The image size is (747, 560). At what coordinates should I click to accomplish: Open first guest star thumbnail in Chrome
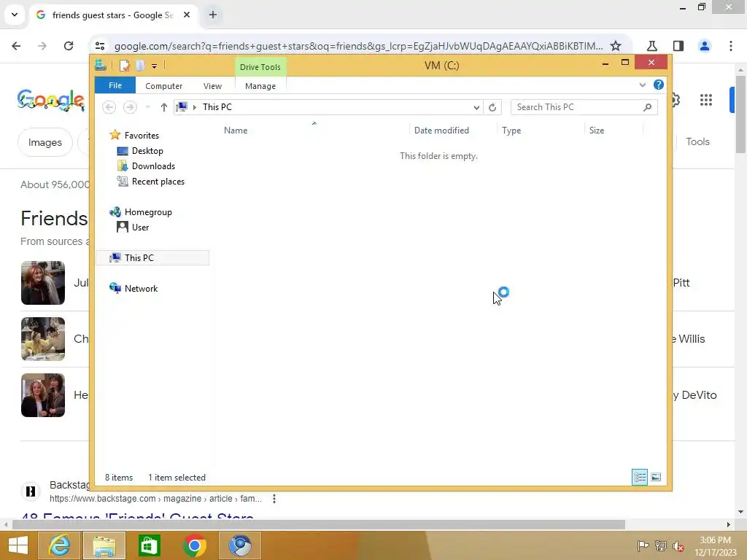click(x=43, y=283)
